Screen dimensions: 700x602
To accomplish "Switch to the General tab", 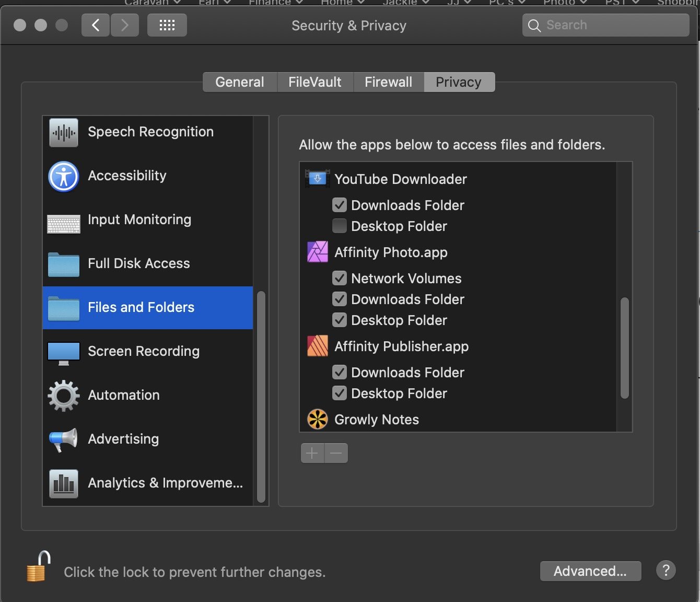I will [240, 82].
